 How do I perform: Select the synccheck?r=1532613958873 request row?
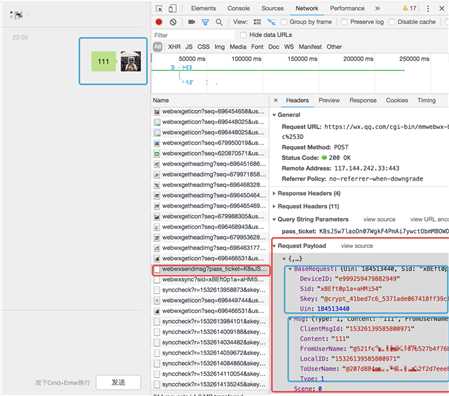(x=210, y=290)
